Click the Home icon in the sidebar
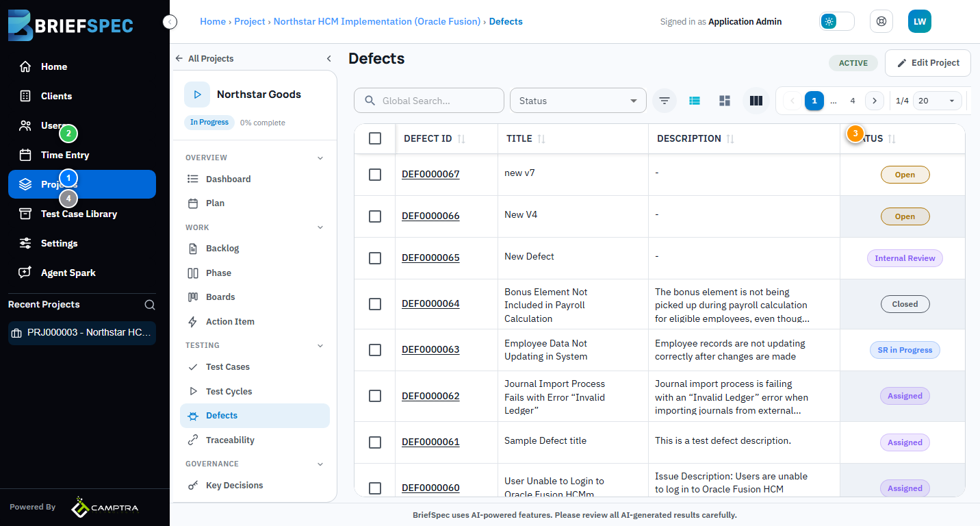The height and width of the screenshot is (526, 980). point(25,66)
